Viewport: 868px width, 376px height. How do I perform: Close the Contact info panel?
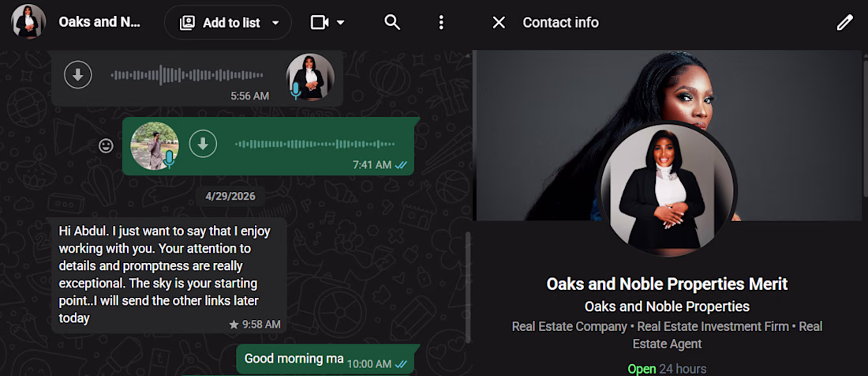coord(499,22)
